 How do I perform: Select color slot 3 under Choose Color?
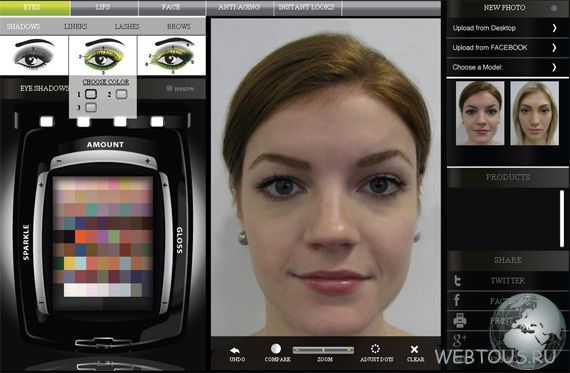click(x=91, y=108)
